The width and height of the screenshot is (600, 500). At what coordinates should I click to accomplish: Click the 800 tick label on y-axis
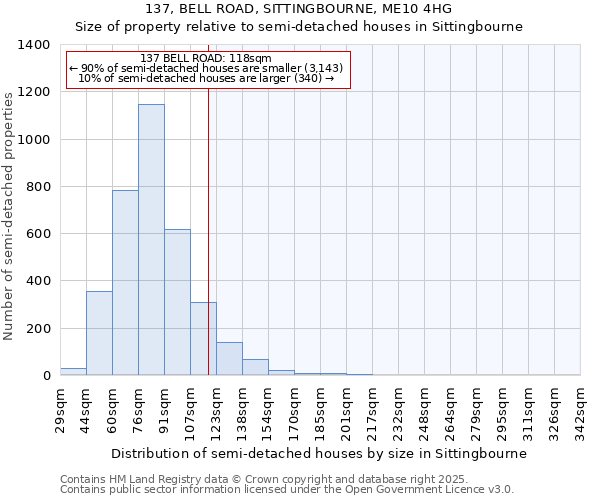pos(37,187)
